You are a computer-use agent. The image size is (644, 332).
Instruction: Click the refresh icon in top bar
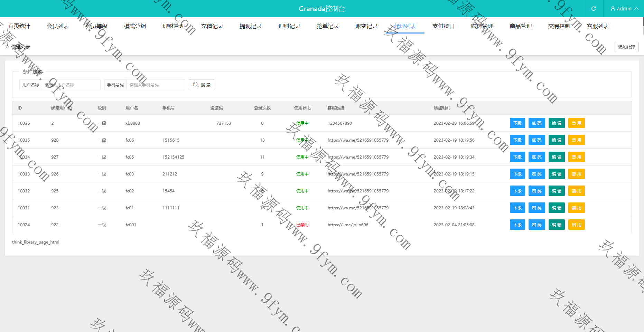coord(594,9)
